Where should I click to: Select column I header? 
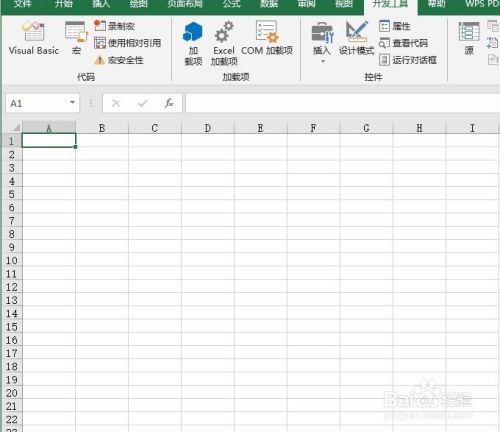[x=472, y=128]
